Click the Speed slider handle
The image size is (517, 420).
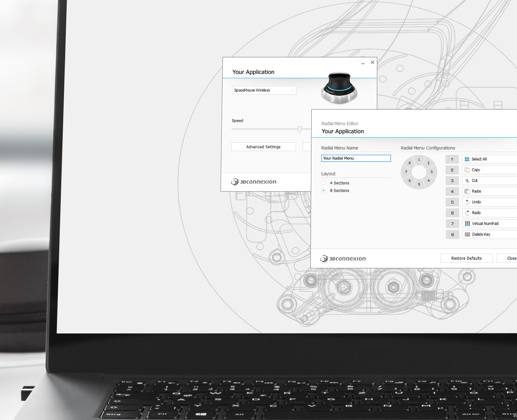(x=299, y=129)
